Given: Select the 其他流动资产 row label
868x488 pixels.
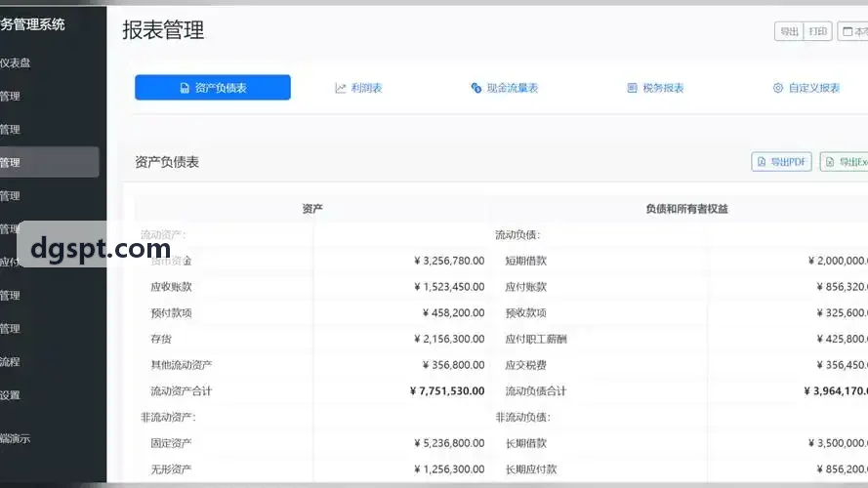Looking at the screenshot, I should coord(182,365).
